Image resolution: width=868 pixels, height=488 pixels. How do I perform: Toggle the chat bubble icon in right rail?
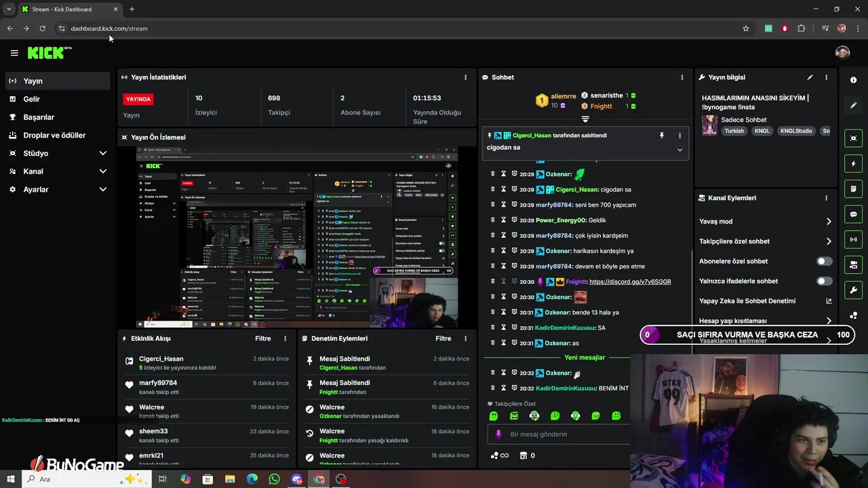tap(854, 214)
